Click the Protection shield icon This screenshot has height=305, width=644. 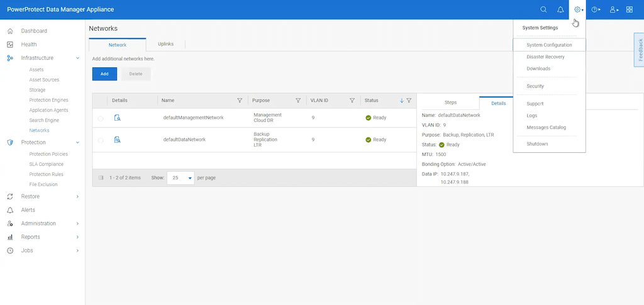pos(11,143)
